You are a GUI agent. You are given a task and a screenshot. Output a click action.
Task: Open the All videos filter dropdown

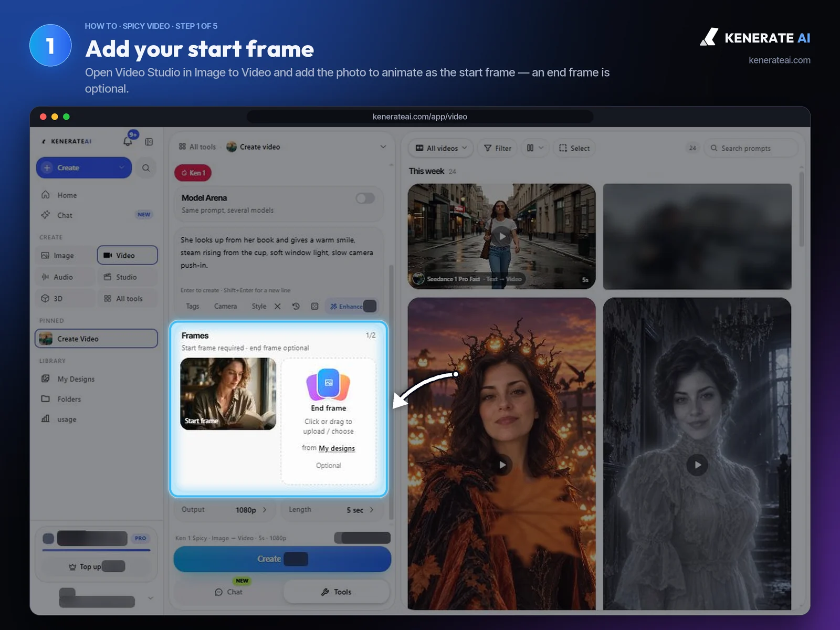pos(441,148)
